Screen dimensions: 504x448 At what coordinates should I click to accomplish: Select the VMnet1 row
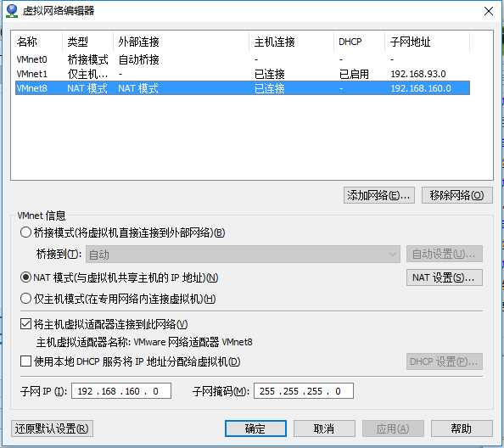pyautogui.click(x=243, y=74)
